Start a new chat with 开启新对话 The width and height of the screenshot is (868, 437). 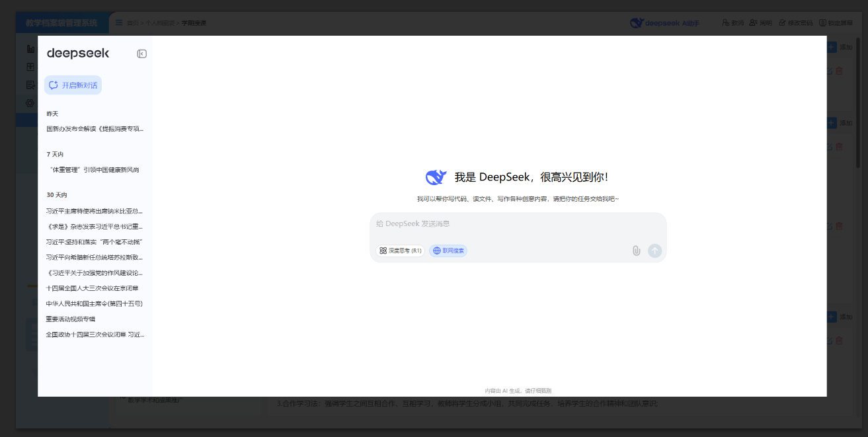73,85
